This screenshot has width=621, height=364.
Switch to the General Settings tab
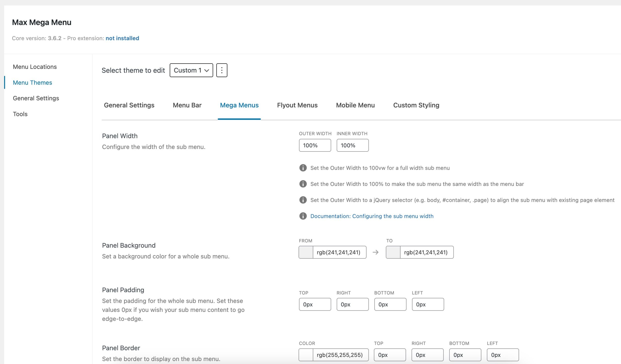pyautogui.click(x=129, y=105)
